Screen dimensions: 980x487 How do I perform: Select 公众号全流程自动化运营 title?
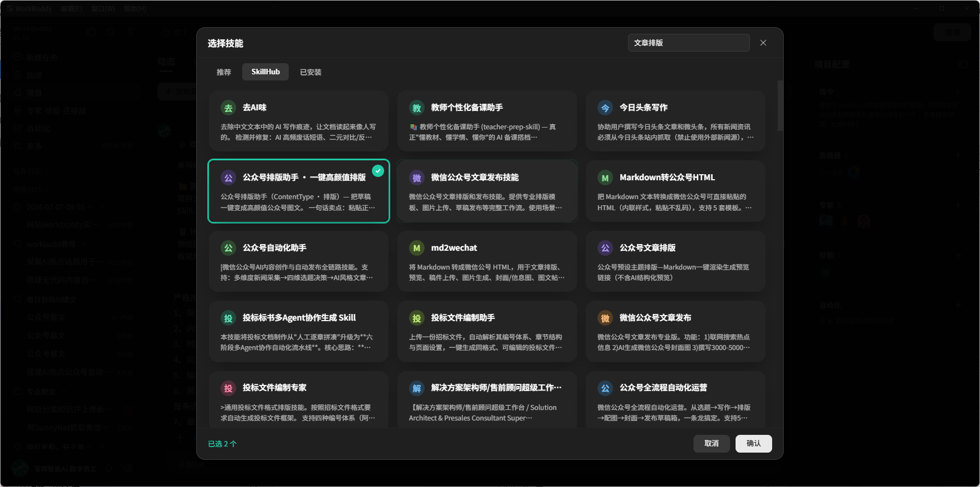(663, 388)
